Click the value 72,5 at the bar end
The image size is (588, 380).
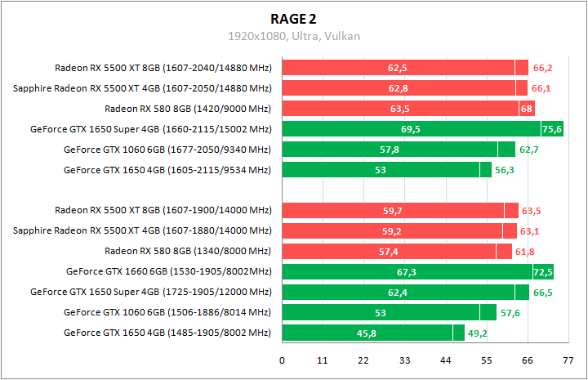coord(543,272)
